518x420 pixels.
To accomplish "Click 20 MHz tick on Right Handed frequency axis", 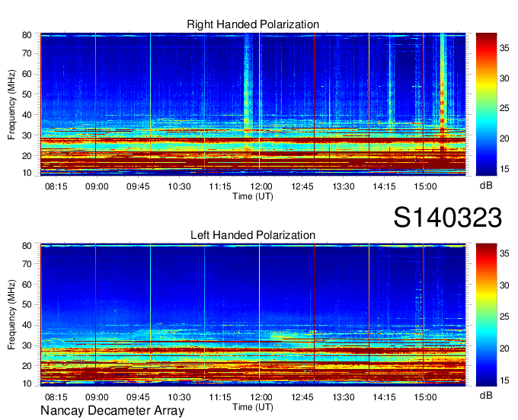I will click(x=27, y=156).
